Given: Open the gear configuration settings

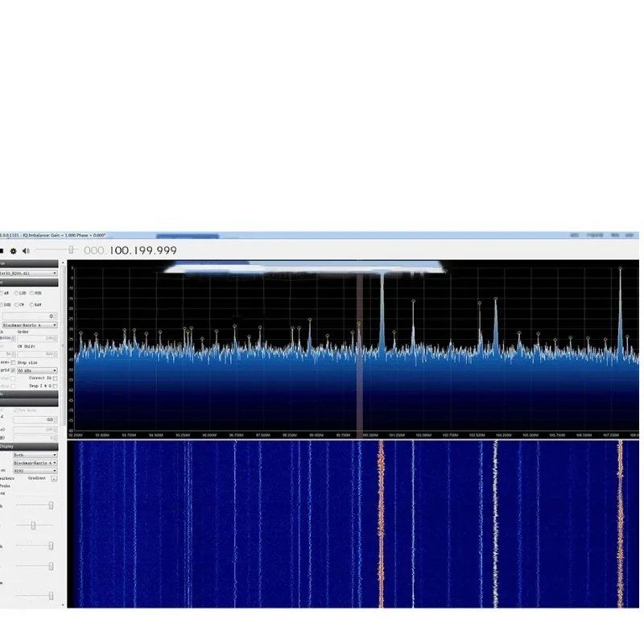Looking at the screenshot, I should click(x=14, y=251).
